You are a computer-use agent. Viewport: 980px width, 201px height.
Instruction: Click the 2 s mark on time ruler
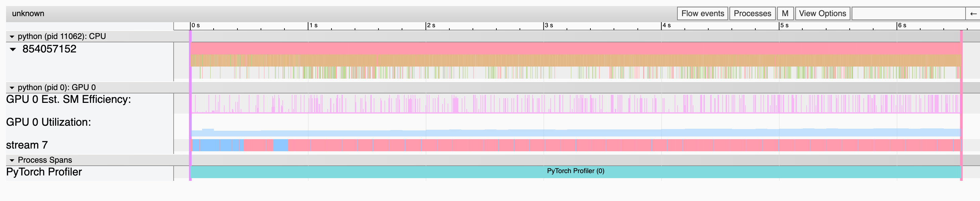click(x=431, y=26)
